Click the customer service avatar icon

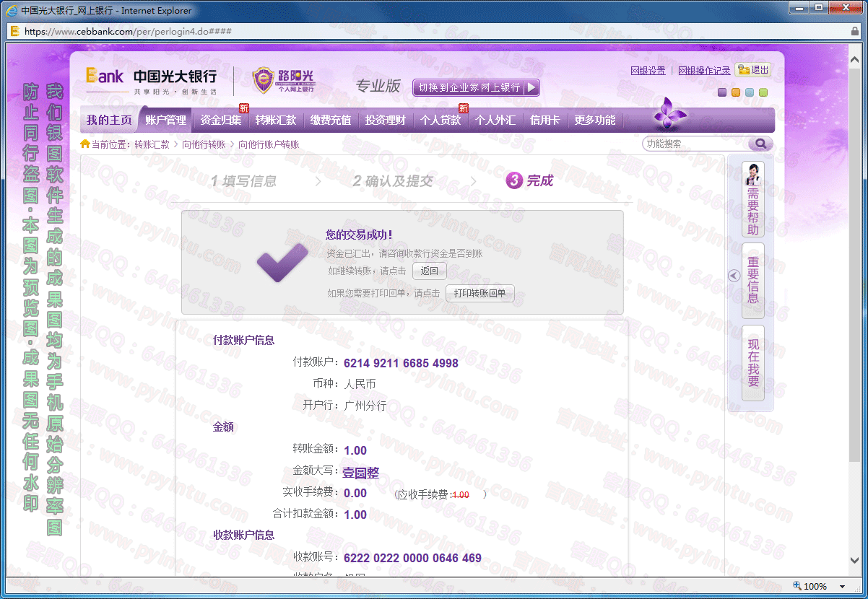click(x=753, y=174)
